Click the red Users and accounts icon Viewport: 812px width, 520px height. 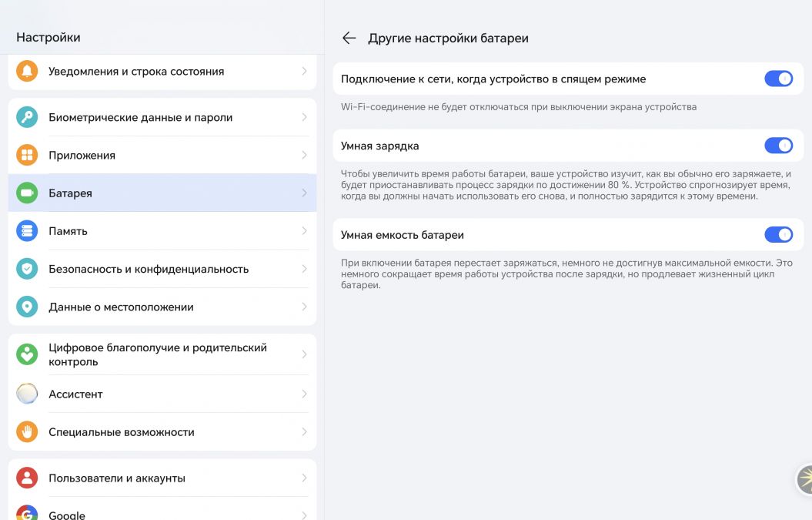click(x=27, y=478)
